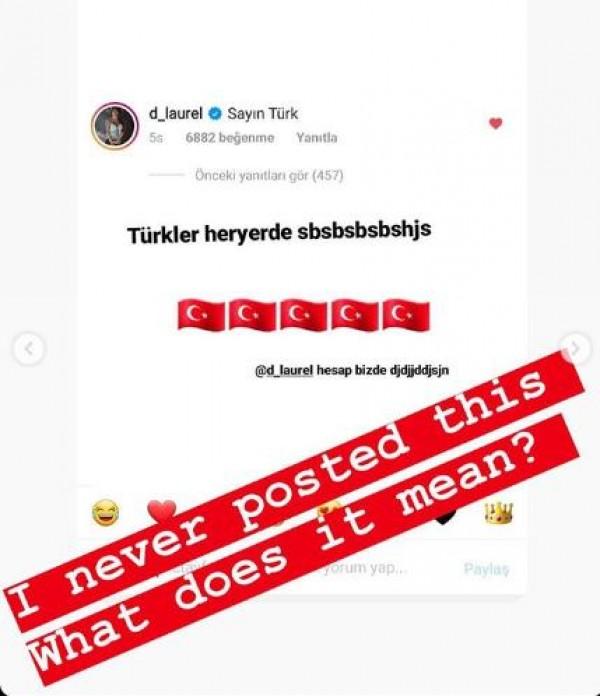
Task: Click the blue verified badge next to d_laurel
Action: pyautogui.click(x=215, y=114)
